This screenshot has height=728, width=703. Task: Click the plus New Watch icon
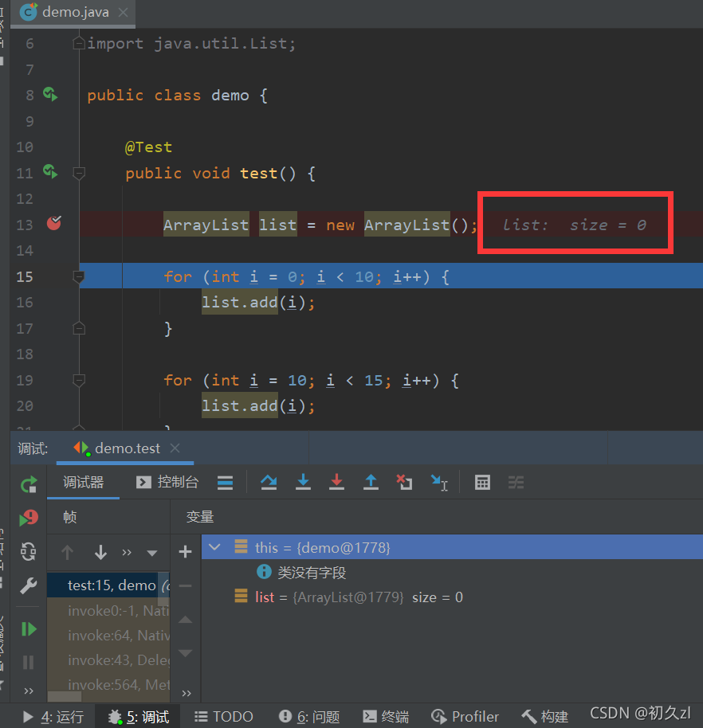coord(186,551)
